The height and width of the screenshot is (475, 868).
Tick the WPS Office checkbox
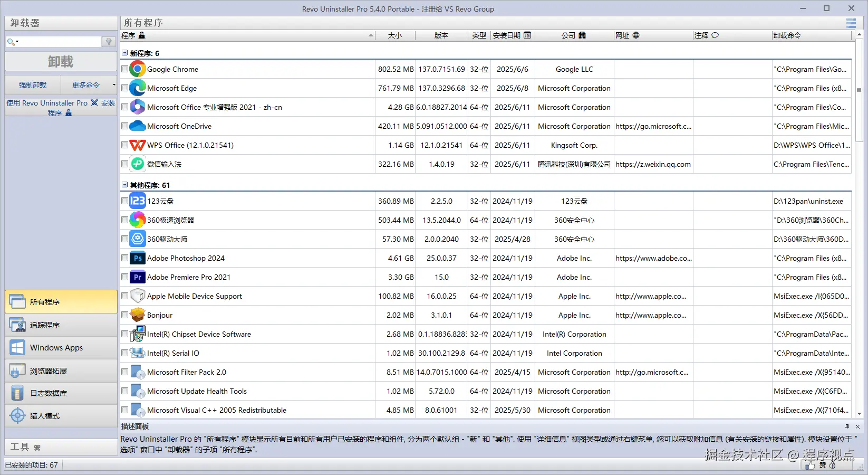pos(125,145)
